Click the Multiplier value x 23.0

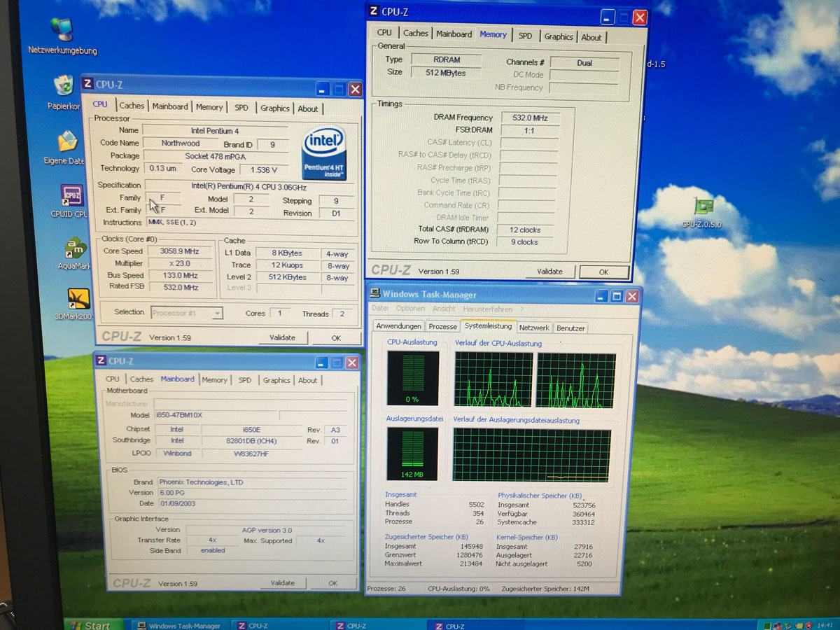180,263
